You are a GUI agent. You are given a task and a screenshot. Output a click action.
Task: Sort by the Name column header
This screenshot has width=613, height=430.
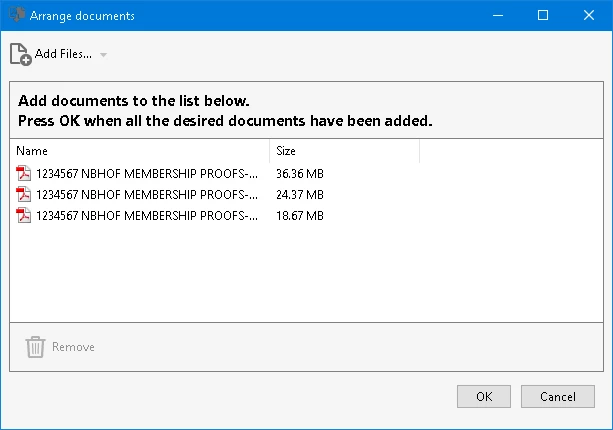tap(140, 151)
